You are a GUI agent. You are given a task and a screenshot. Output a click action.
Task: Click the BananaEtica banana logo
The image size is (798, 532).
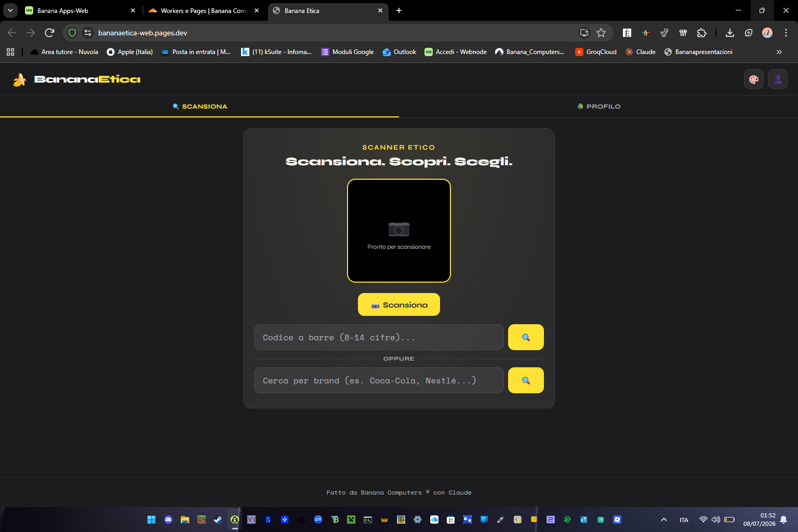click(20, 79)
